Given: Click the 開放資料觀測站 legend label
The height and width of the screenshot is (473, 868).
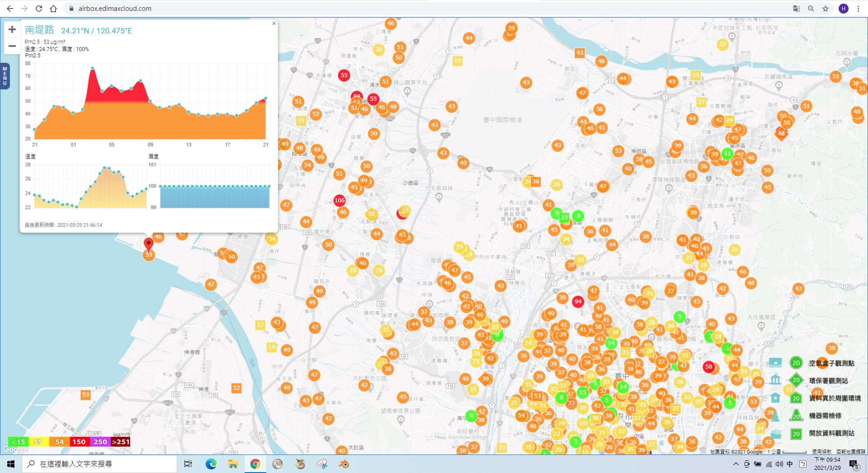Looking at the screenshot, I should (x=831, y=433).
